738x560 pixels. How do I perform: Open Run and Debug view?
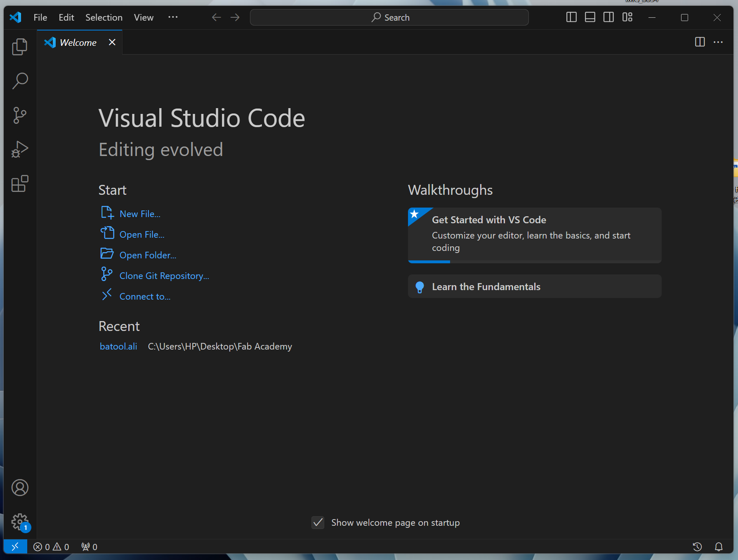tap(20, 149)
